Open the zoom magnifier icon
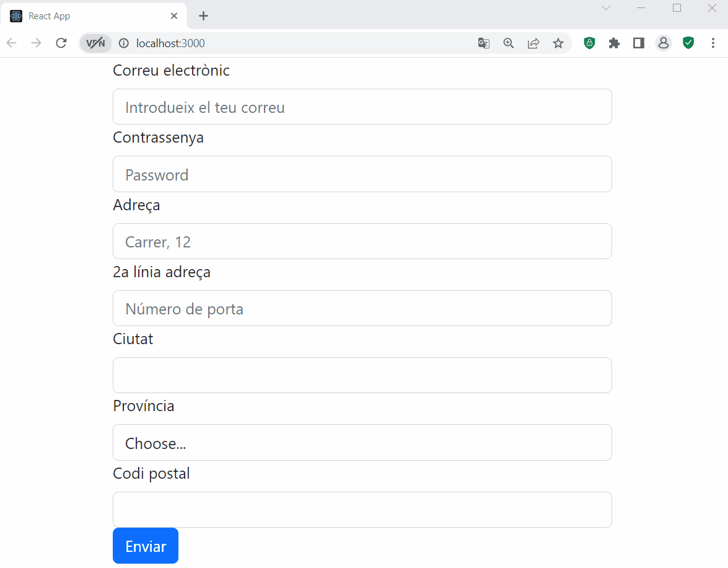 coord(509,43)
